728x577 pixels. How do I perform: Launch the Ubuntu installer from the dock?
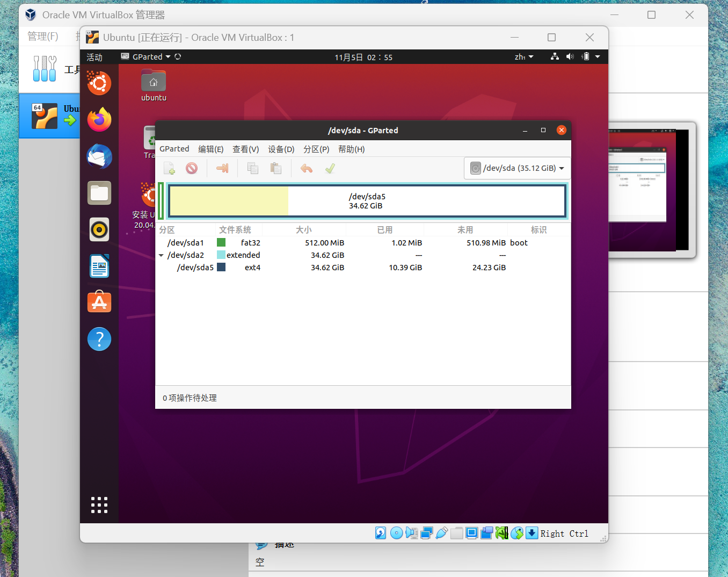point(99,83)
